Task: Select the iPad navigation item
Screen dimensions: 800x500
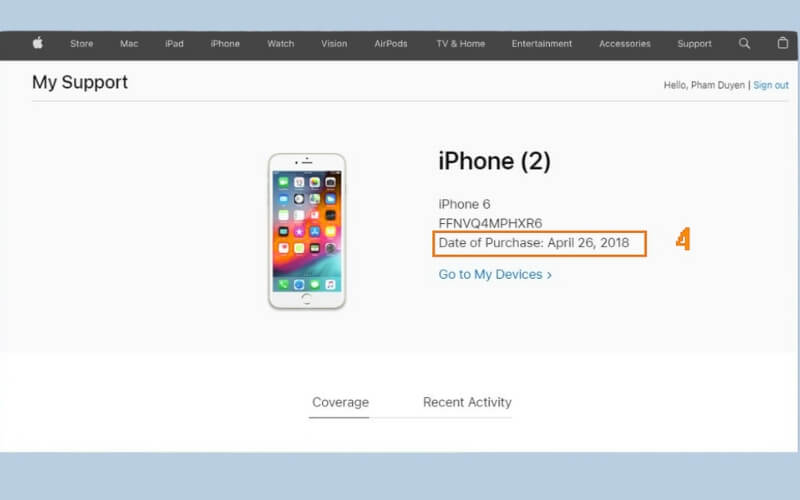Action: pyautogui.click(x=174, y=44)
